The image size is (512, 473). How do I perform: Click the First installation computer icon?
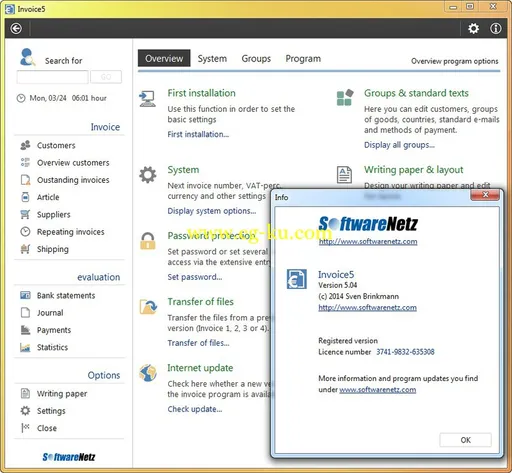(x=147, y=98)
